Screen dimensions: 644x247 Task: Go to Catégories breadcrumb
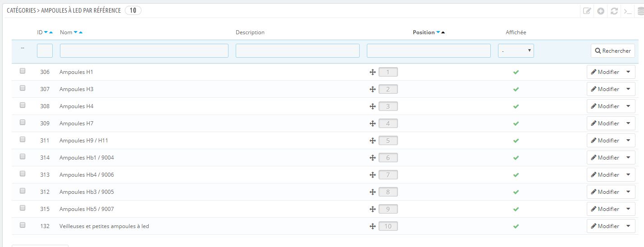click(21, 10)
